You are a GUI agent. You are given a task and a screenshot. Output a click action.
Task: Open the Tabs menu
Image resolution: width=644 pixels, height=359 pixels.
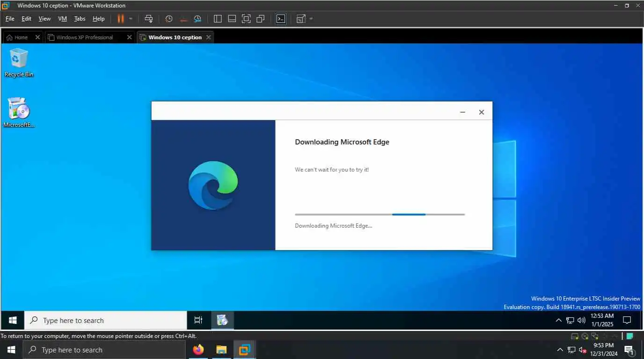click(x=80, y=19)
